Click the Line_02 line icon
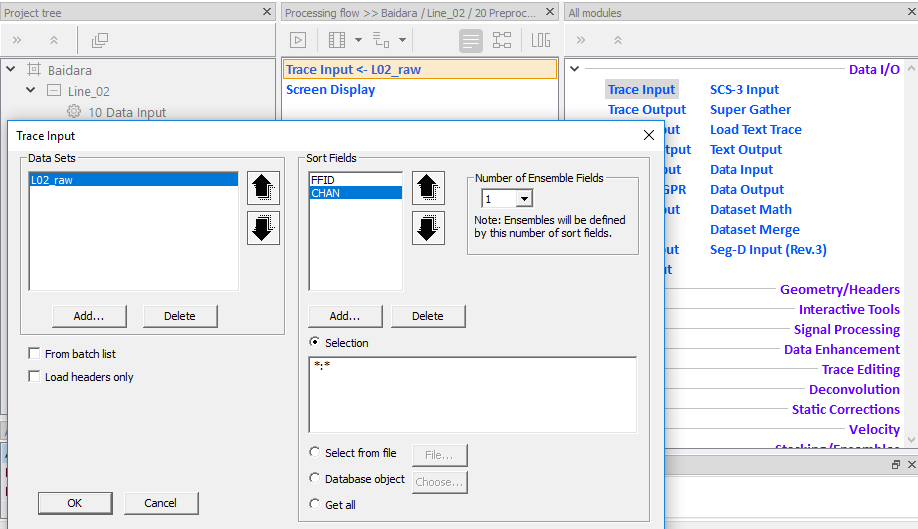 point(54,91)
